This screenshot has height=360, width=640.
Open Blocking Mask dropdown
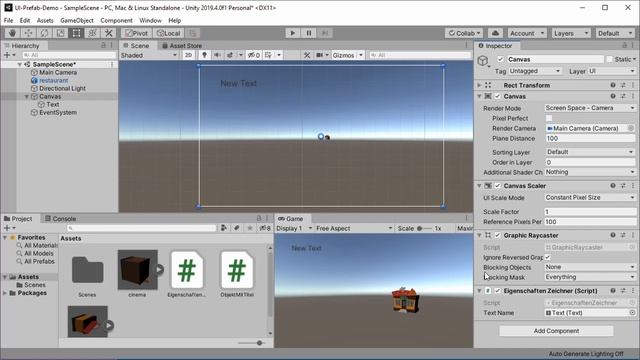[x=590, y=277]
